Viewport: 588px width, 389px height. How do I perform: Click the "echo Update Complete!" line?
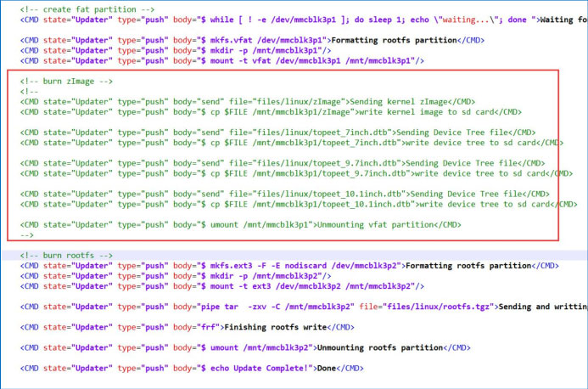point(255,368)
